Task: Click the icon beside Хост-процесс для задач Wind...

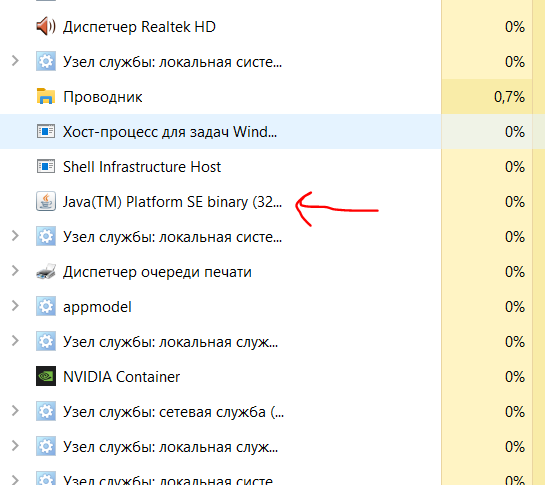Action: point(46,131)
